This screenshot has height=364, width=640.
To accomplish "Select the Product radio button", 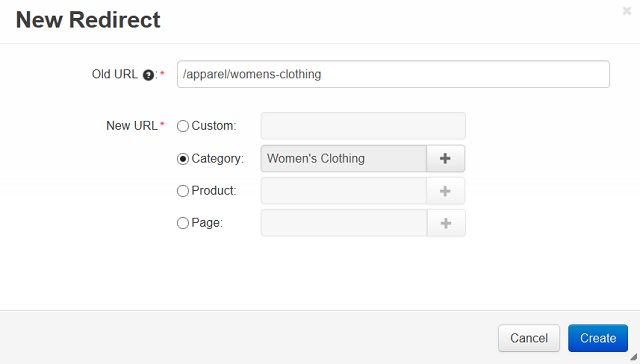I will click(x=183, y=191).
